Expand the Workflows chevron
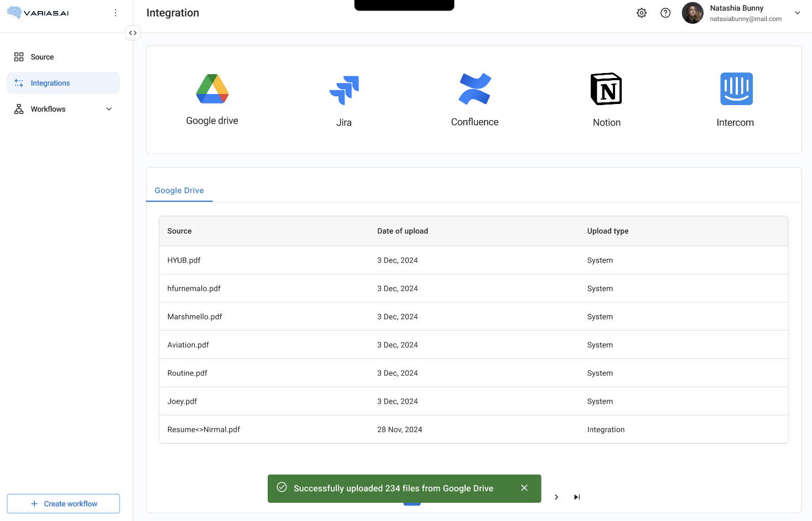Screen dimensions: 812x521 [x=109, y=109]
